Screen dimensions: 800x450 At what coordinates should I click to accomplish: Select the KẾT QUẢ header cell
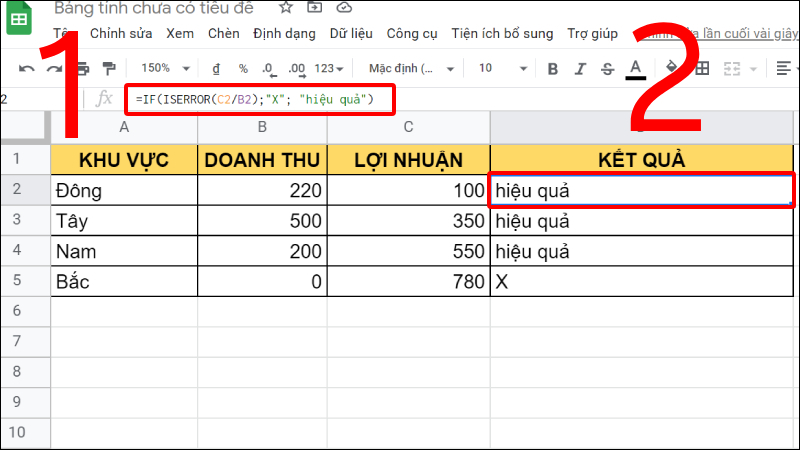[x=644, y=160]
